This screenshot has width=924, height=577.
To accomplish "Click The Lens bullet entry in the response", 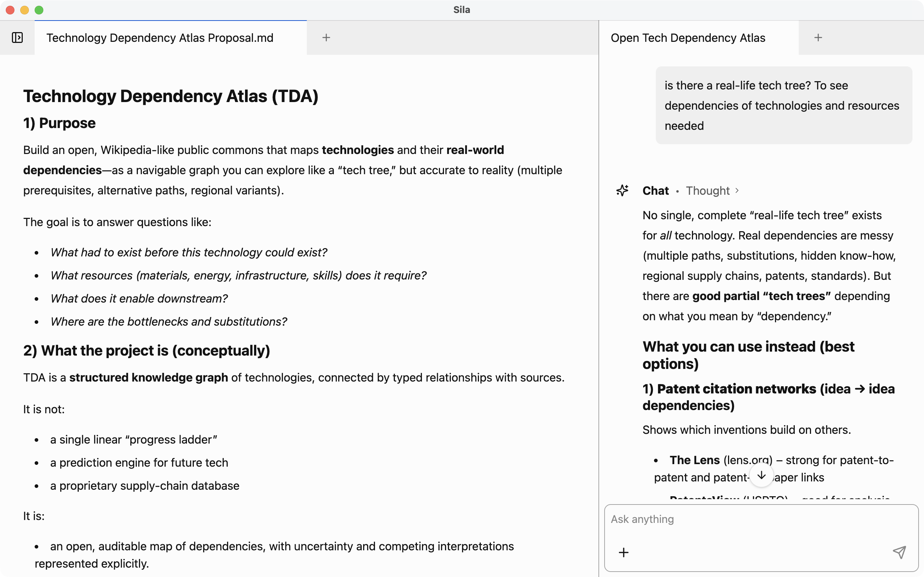I will point(694,460).
